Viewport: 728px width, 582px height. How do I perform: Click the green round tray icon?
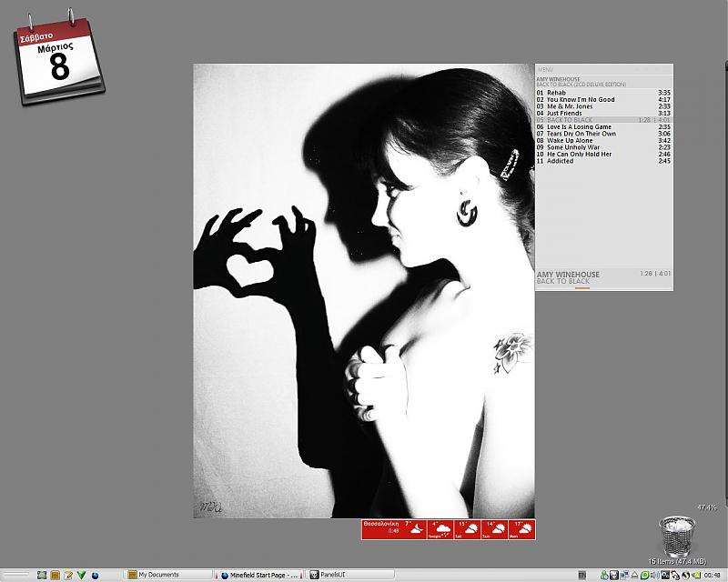tap(644, 576)
